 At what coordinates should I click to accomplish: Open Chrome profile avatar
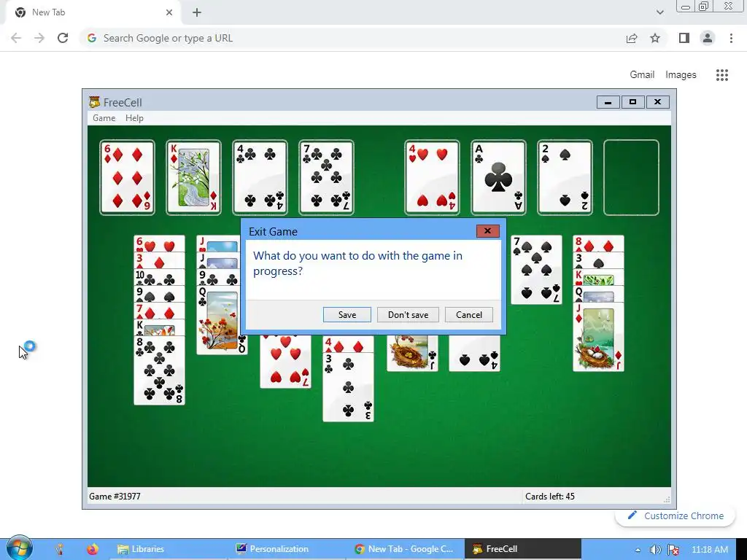point(708,38)
